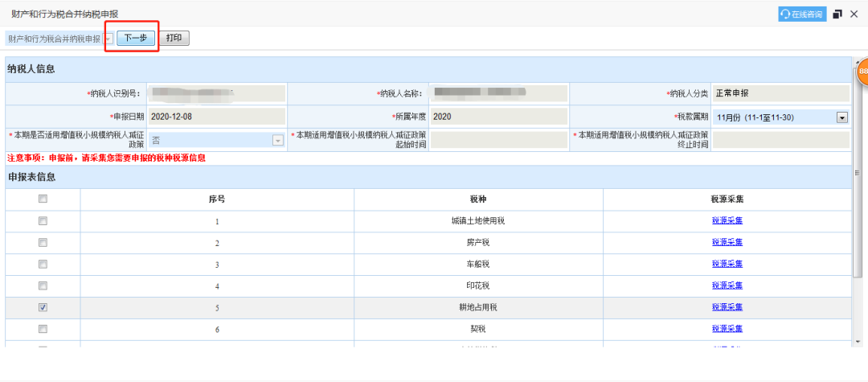Open 税源采集 link for 车船税
The image size is (868, 382).
(x=727, y=264)
